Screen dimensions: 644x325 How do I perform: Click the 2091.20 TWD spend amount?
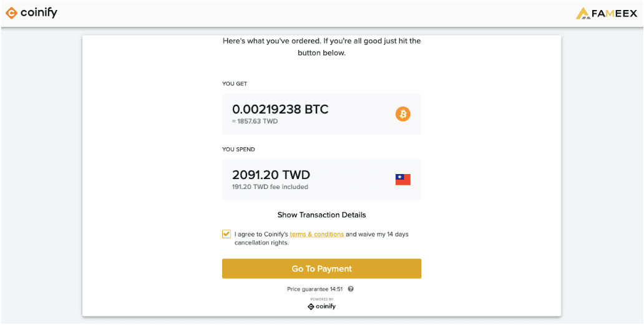pos(271,175)
